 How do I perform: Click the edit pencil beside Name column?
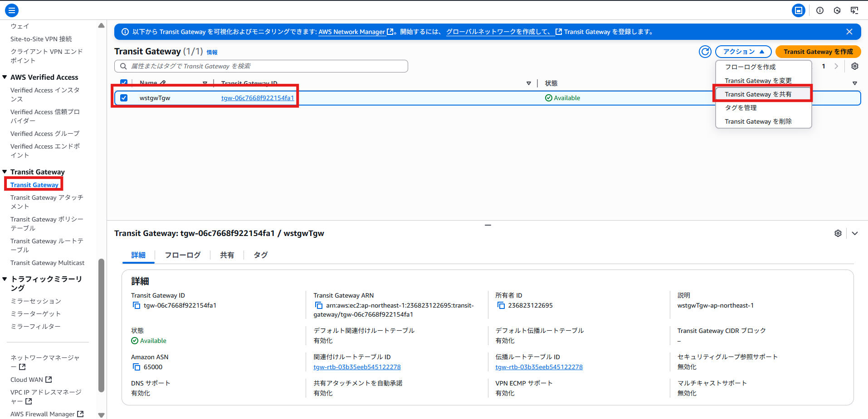click(x=163, y=83)
